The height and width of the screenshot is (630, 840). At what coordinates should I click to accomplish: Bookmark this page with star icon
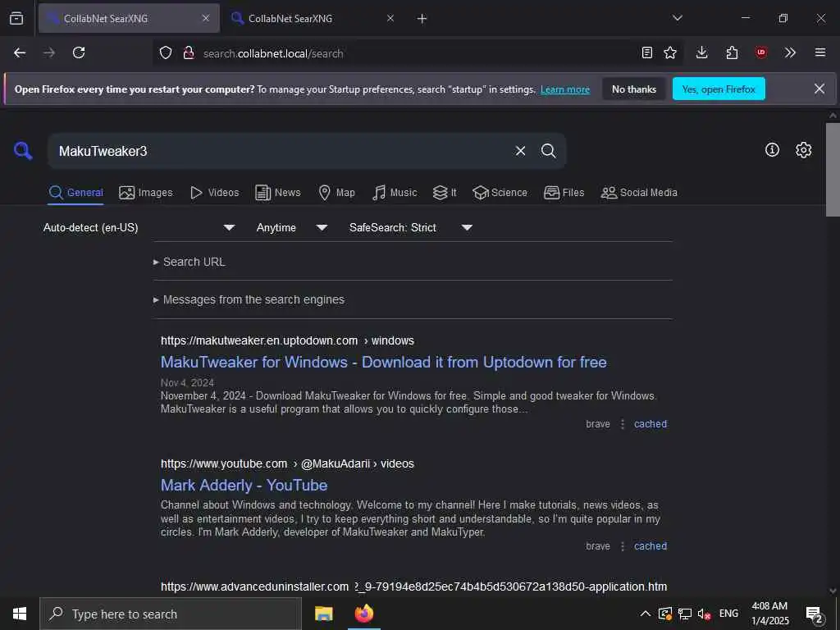(x=670, y=52)
